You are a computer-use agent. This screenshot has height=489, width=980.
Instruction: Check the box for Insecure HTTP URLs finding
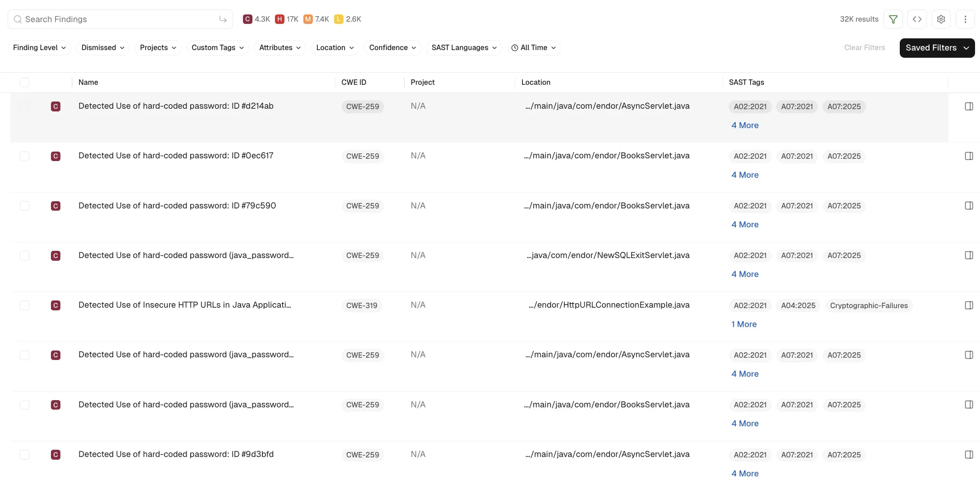pos(25,305)
